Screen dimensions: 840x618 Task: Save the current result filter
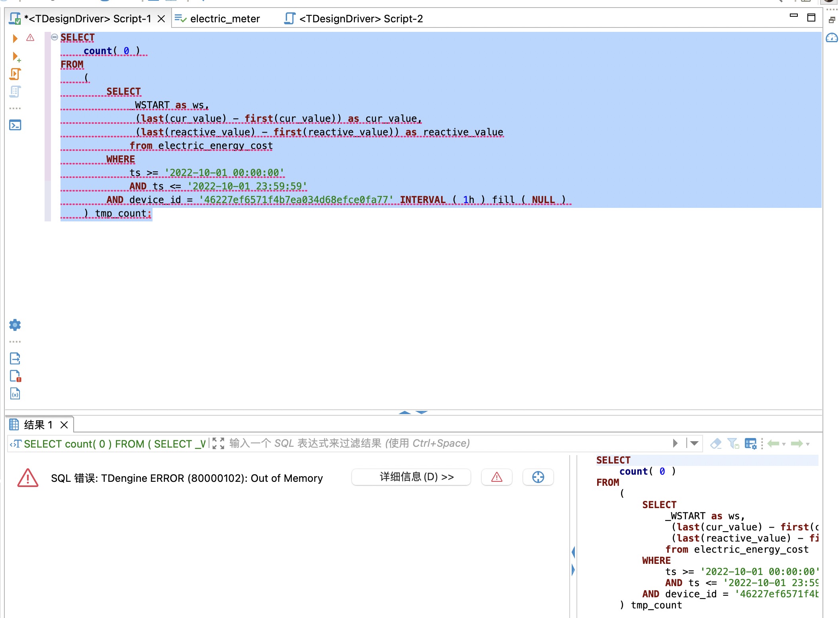733,443
